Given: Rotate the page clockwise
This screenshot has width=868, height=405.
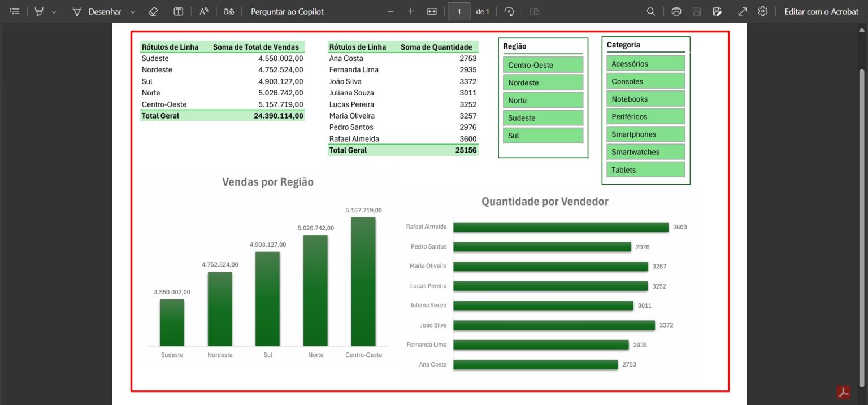Looking at the screenshot, I should point(509,11).
